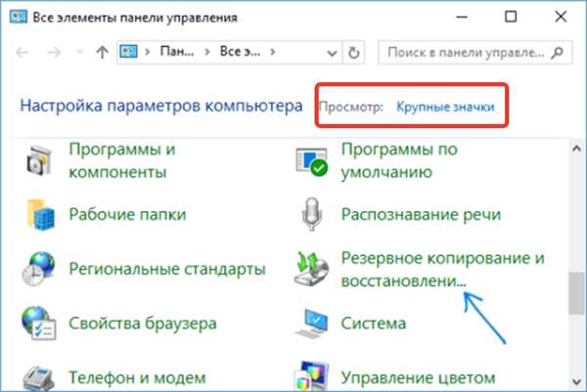Image resolution: width=587 pixels, height=392 pixels.
Task: Click the Control Panel search field
Action: 474,53
